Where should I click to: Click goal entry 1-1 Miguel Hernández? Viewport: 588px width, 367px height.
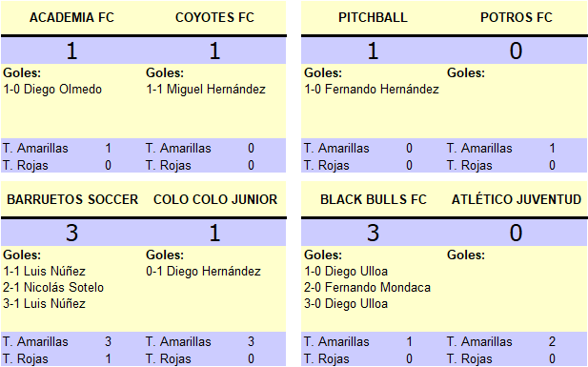206,90
